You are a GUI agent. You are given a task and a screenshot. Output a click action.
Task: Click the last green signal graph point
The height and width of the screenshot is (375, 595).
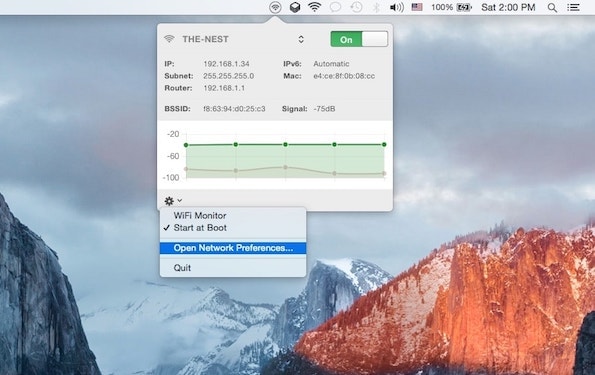(384, 145)
